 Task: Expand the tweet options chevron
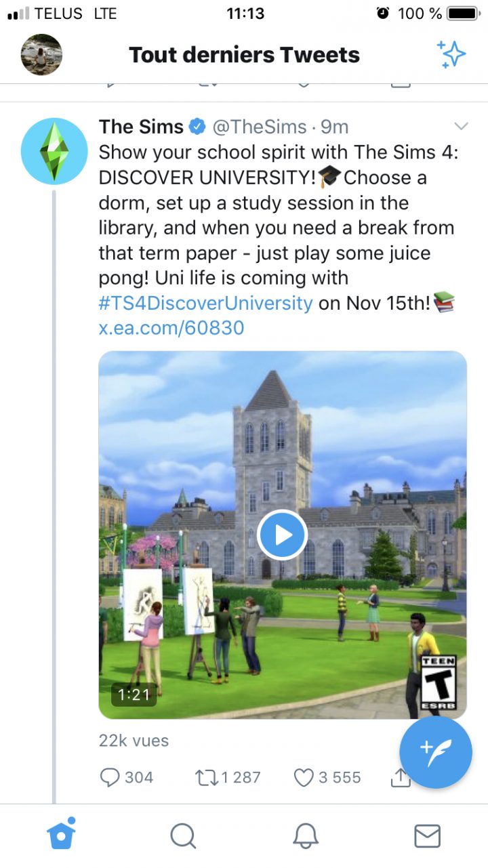462,126
